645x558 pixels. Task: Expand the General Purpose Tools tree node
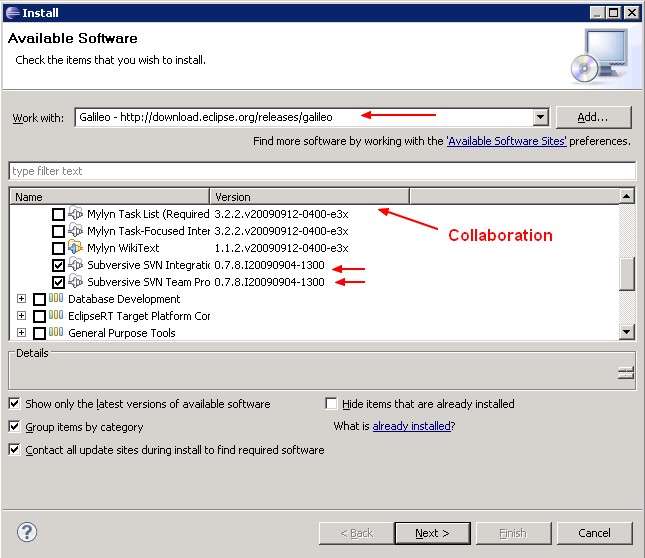coord(22,333)
